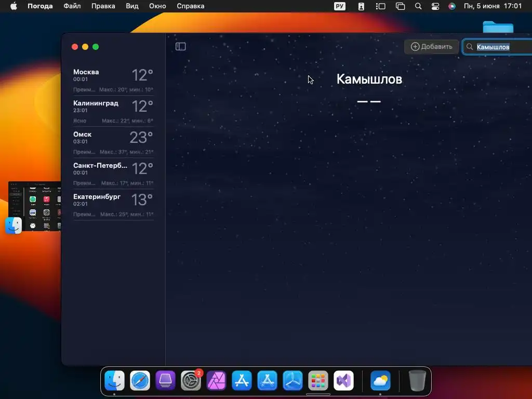Click the Stage Manager icon in menu bar
Screen dimensions: 532x399
click(x=380, y=6)
